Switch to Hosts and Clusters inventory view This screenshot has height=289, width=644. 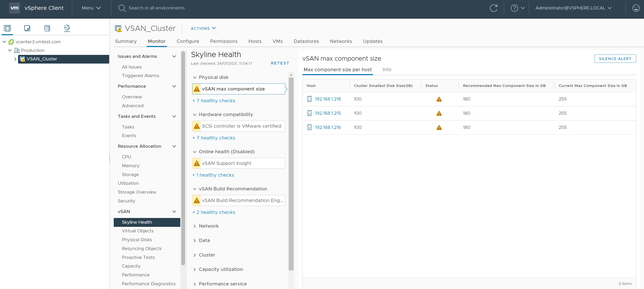(x=7, y=28)
